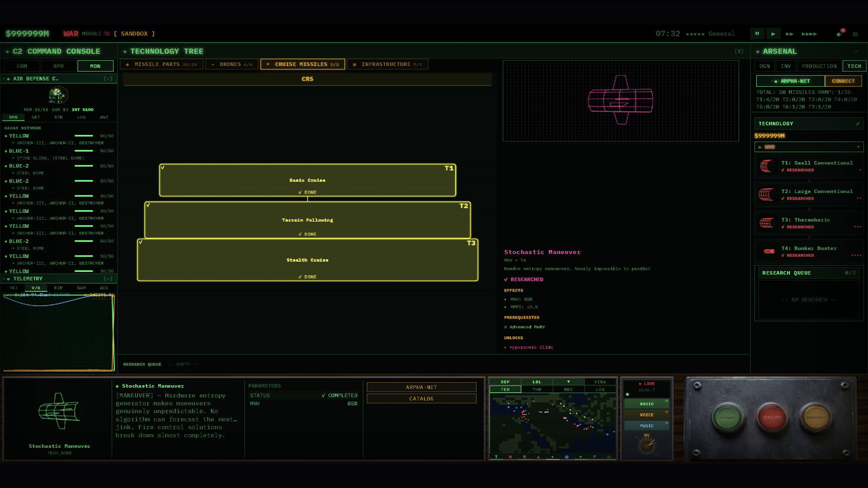This screenshot has width=868, height=488.
Task: Open the WHD warhead category dropdown
Action: click(809, 147)
